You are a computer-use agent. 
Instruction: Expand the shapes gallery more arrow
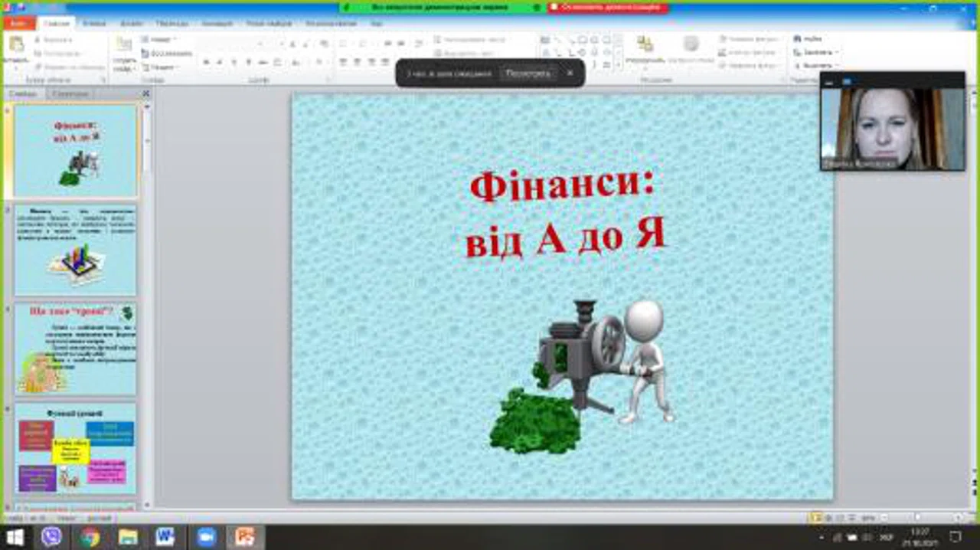pyautogui.click(x=618, y=66)
